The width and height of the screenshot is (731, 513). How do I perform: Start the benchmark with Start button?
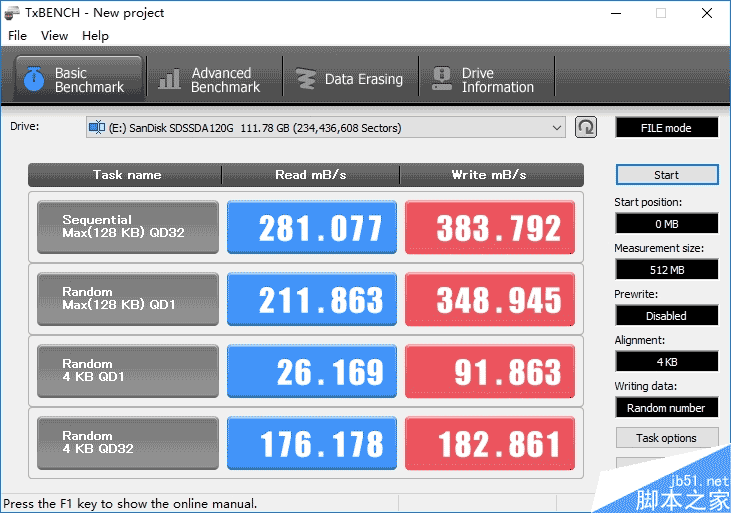point(667,175)
